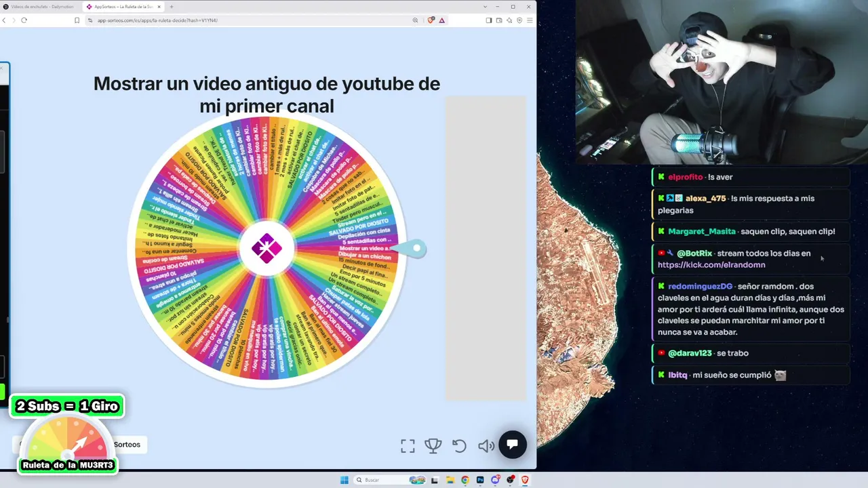Screen dimensions: 868x488
Task: Open the Brave VPN toolbar icon
Action: coord(519,20)
